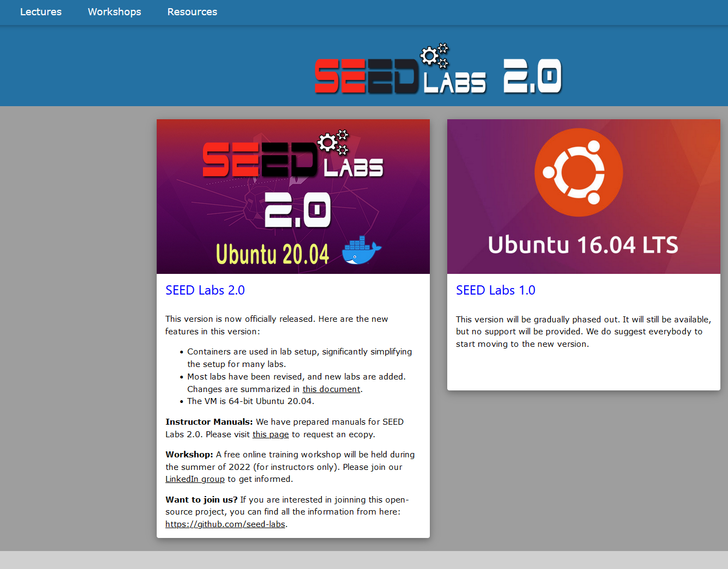Click the gear icons above the header LABS text
The image size is (728, 569).
click(435, 56)
